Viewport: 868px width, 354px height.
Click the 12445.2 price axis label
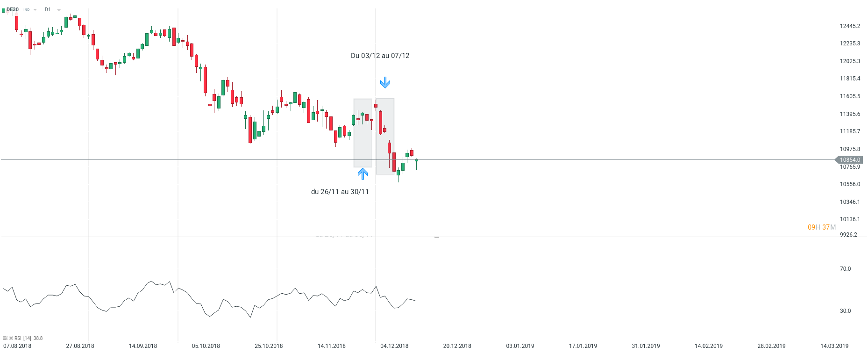(x=850, y=26)
